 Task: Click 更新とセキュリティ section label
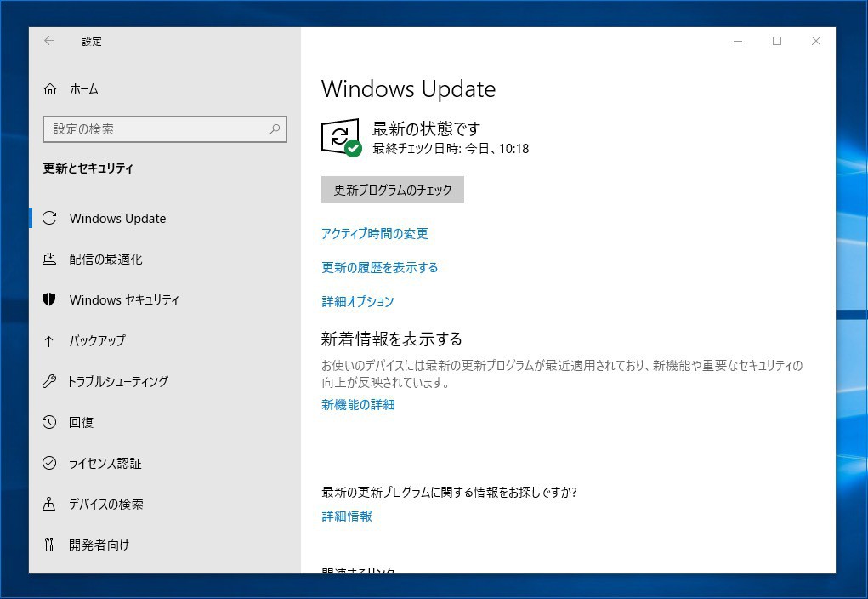(88, 168)
